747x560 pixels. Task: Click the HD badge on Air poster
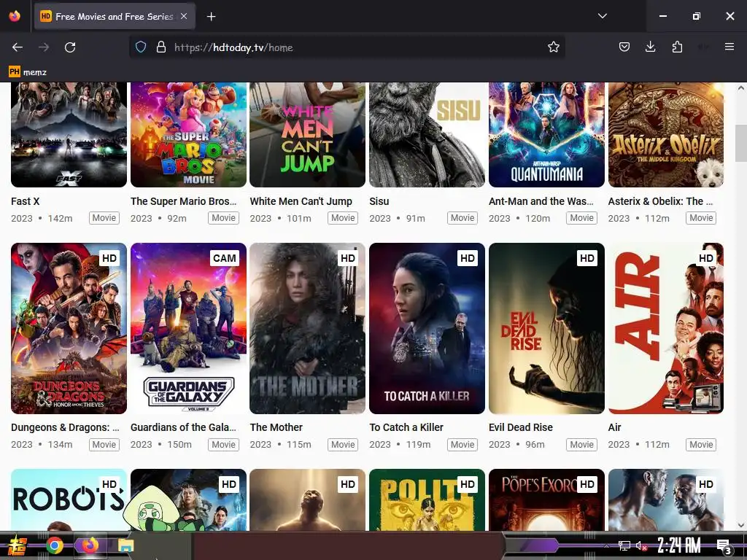pos(706,258)
